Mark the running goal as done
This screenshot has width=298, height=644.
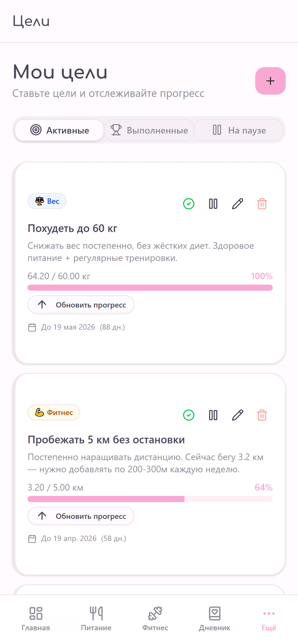[x=189, y=415]
